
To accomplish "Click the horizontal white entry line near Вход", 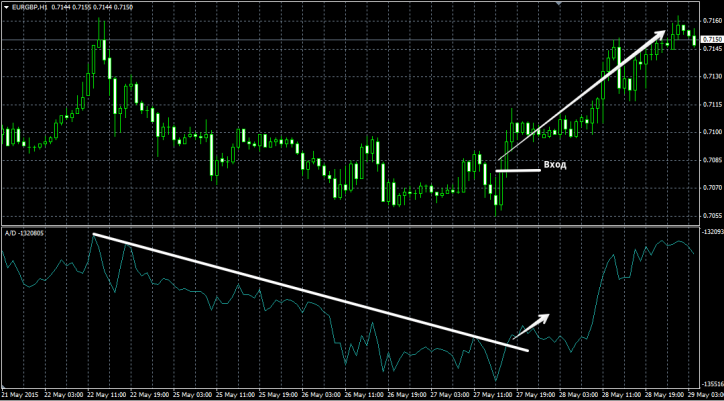I will (x=517, y=170).
